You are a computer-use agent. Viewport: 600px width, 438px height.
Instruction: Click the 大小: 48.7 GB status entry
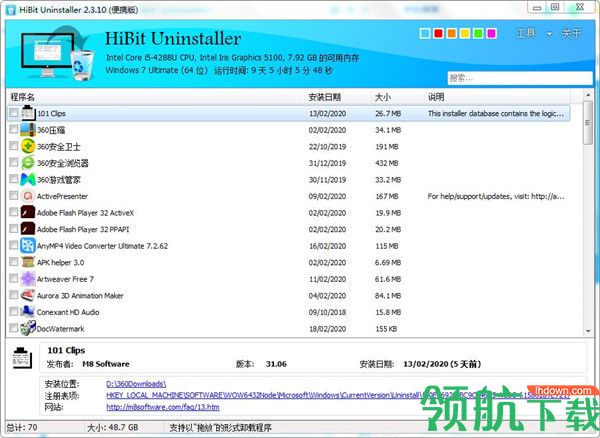pyautogui.click(x=112, y=427)
